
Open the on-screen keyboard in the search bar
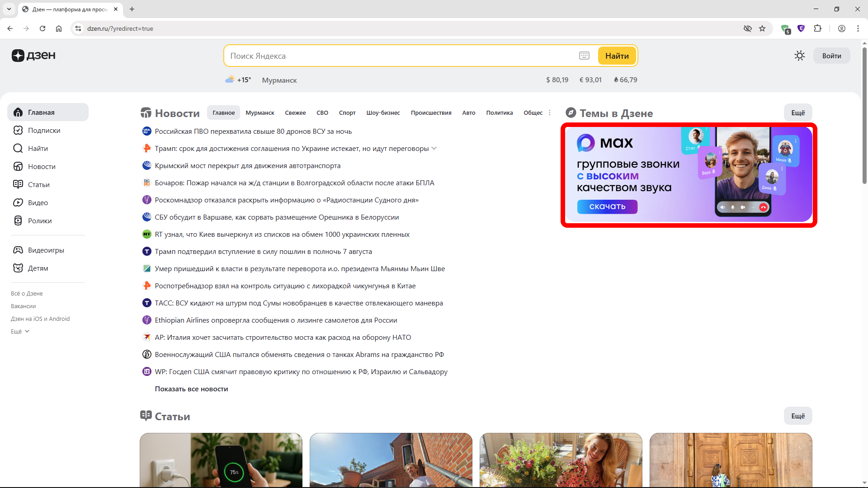584,55
